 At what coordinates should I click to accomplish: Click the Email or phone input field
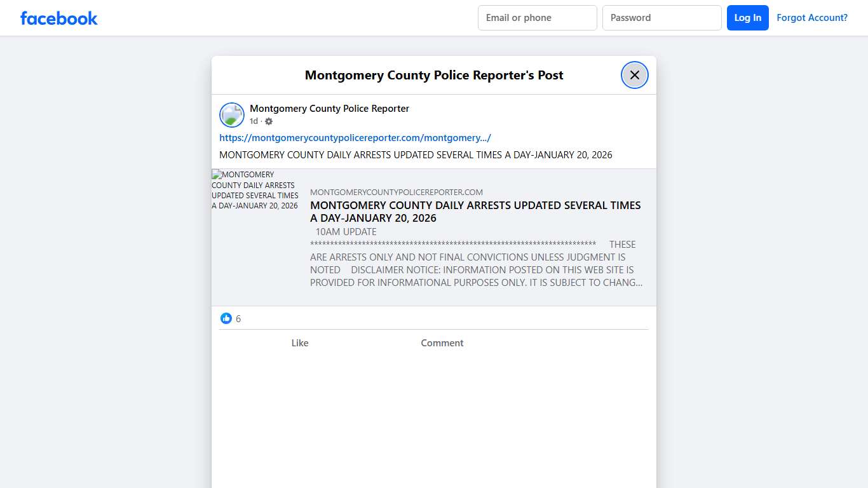point(537,18)
